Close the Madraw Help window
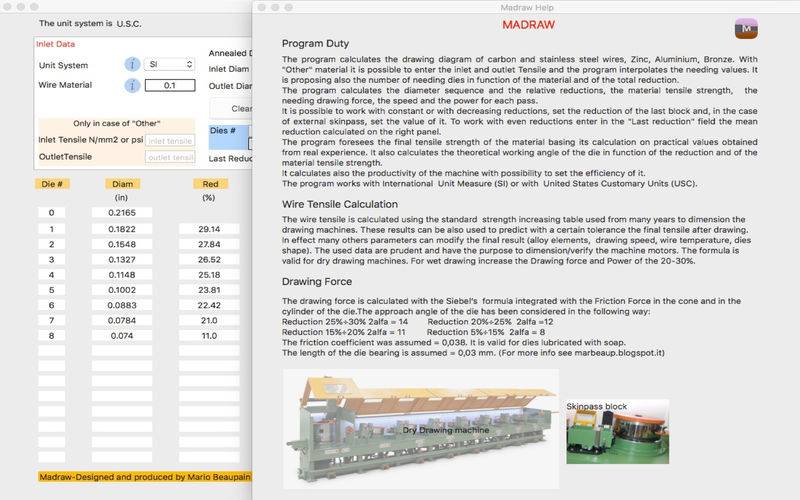The width and height of the screenshot is (800, 500). 262,7
